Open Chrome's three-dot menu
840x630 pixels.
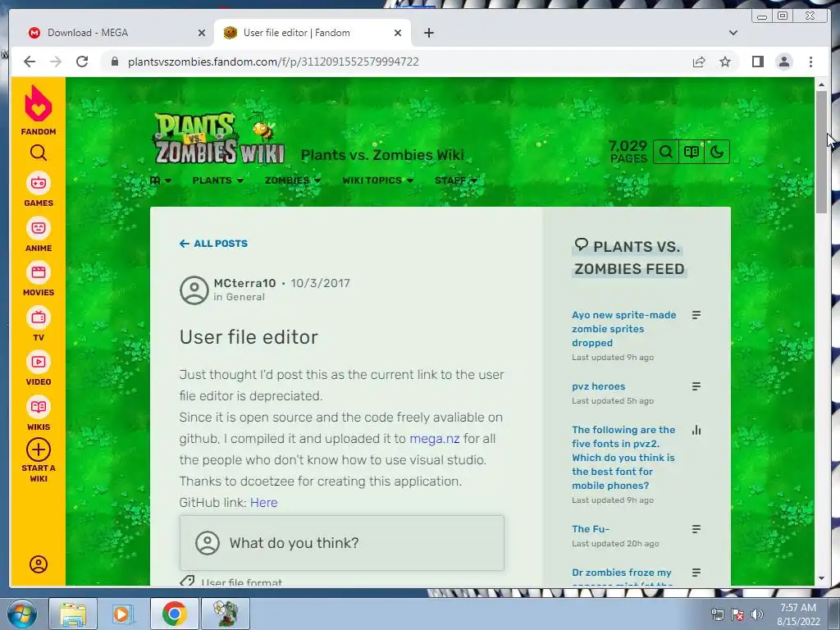pyautogui.click(x=810, y=62)
